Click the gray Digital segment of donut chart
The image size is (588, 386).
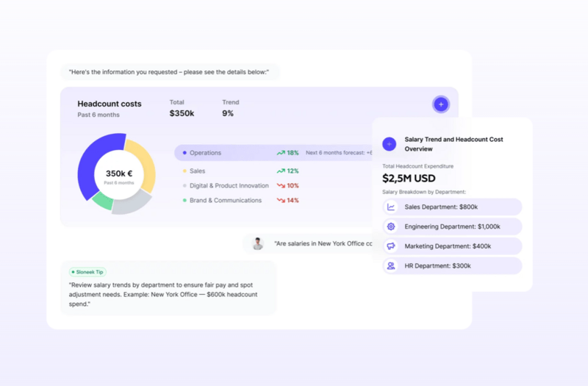coord(132,204)
